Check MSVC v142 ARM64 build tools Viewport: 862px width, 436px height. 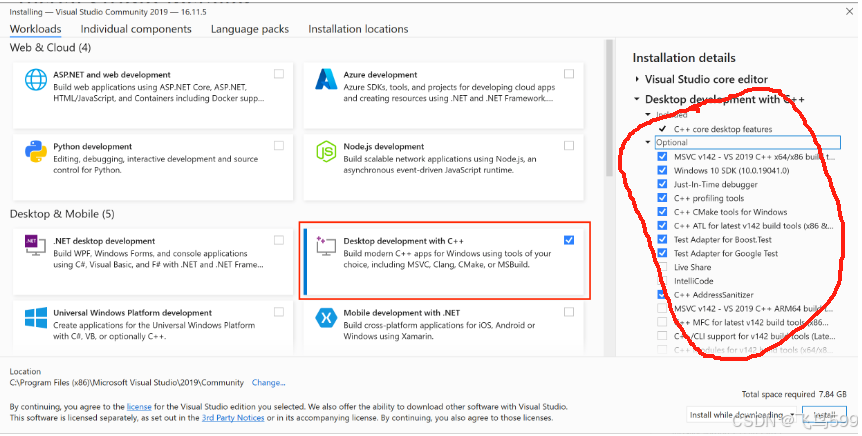(662, 308)
